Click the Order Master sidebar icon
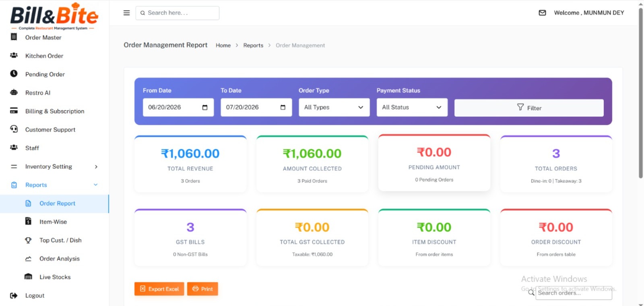The height and width of the screenshot is (306, 644). [14, 37]
